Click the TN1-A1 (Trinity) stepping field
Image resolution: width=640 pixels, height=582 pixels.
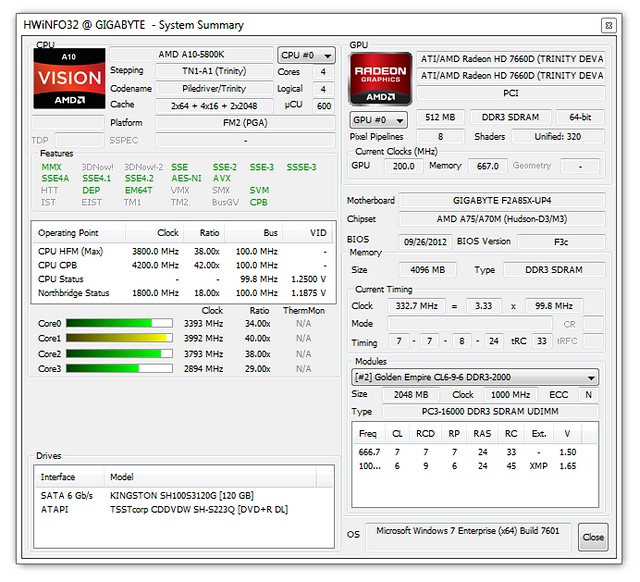tap(214, 71)
